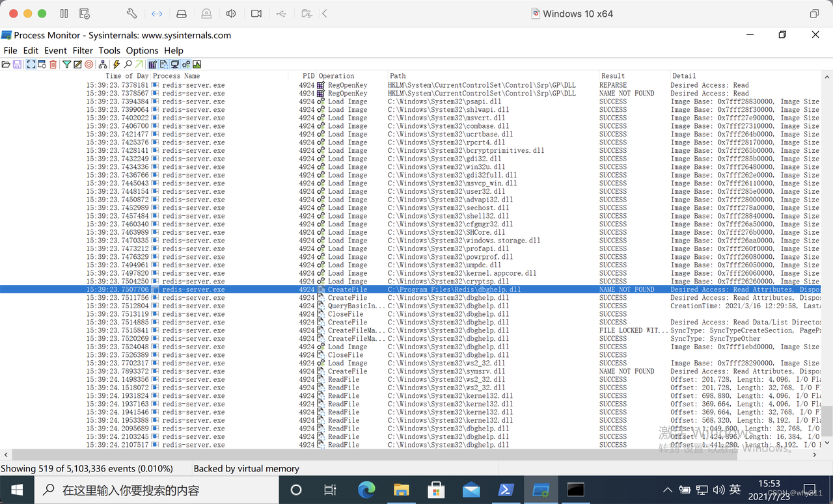Open the Edit menu
833x504 pixels.
[31, 50]
